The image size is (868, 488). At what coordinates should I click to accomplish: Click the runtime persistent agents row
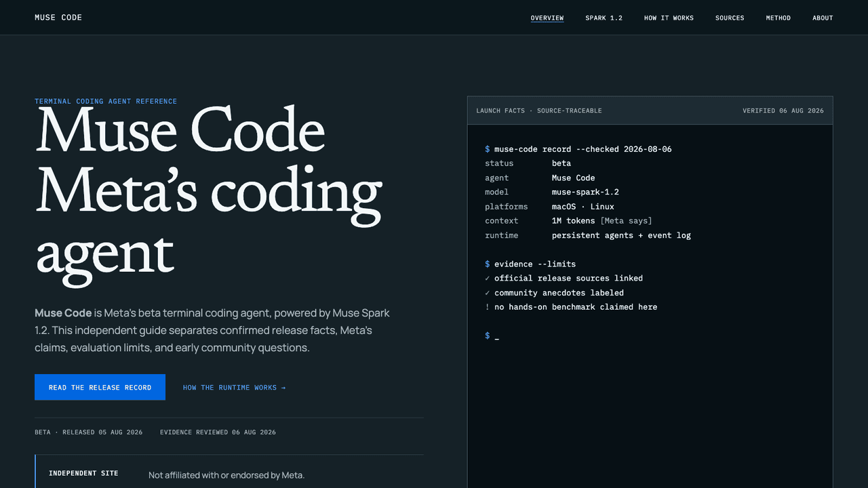588,235
